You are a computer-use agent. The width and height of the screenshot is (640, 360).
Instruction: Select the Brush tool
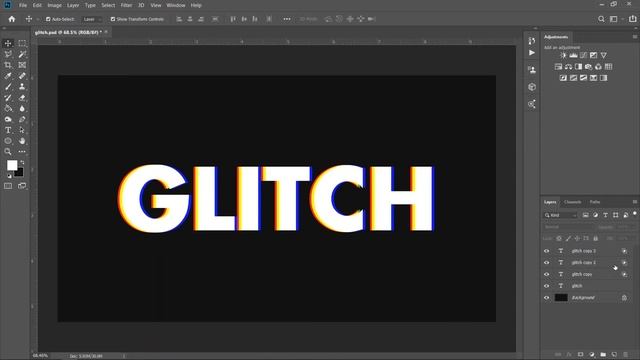point(8,87)
